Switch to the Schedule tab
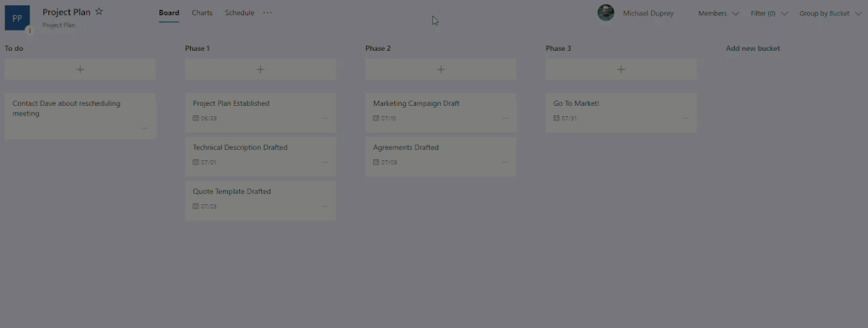868x328 pixels. pyautogui.click(x=240, y=13)
